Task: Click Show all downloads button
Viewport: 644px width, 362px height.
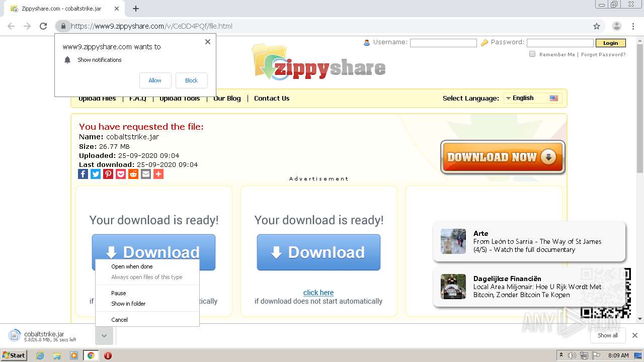Action: coord(608,335)
